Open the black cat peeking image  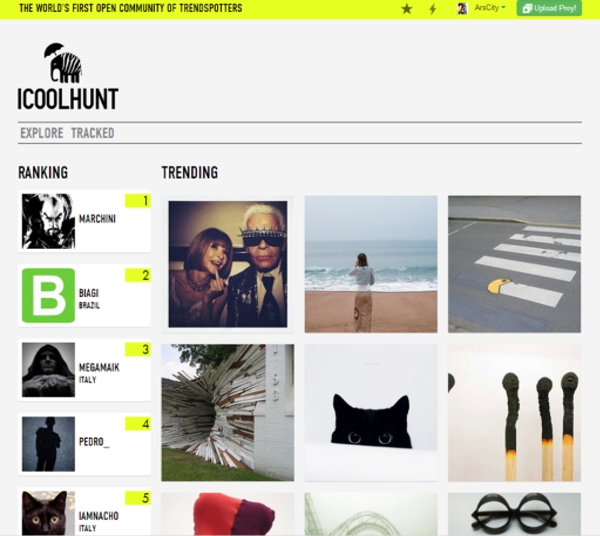[371, 412]
